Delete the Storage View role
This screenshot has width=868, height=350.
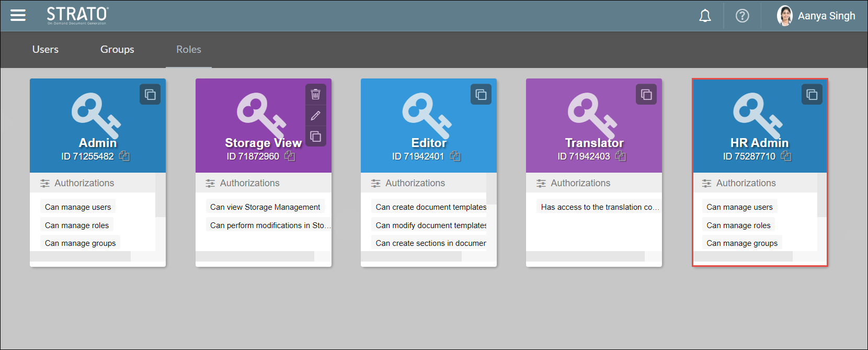click(315, 94)
